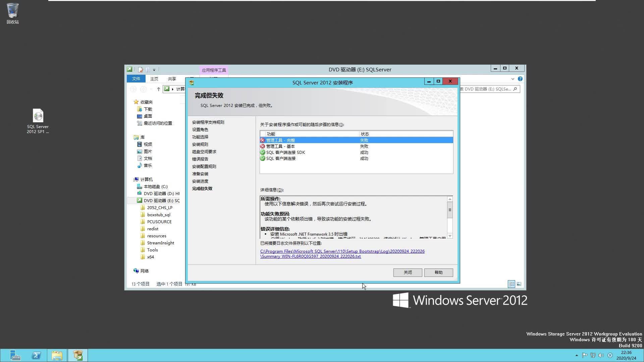Open the StreamInsight folder in tree
This screenshot has width=644, height=362.
[160, 243]
